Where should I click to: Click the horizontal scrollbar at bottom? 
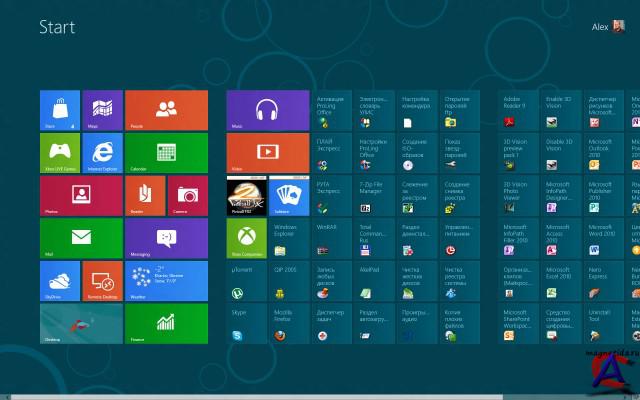257,397
